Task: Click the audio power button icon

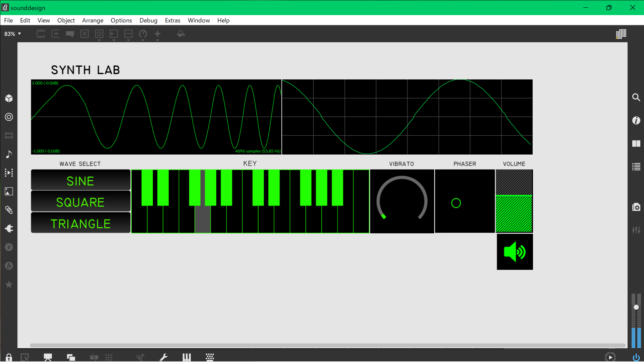Action: (636, 357)
